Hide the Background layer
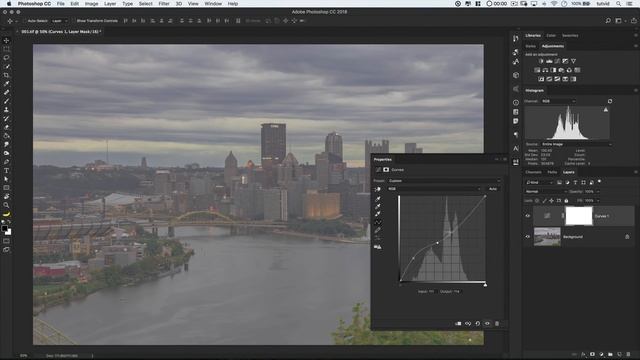 coord(528,237)
